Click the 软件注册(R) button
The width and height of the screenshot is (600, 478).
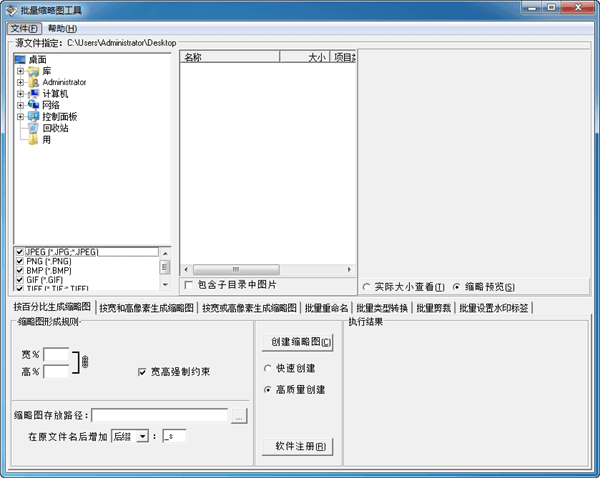click(297, 446)
